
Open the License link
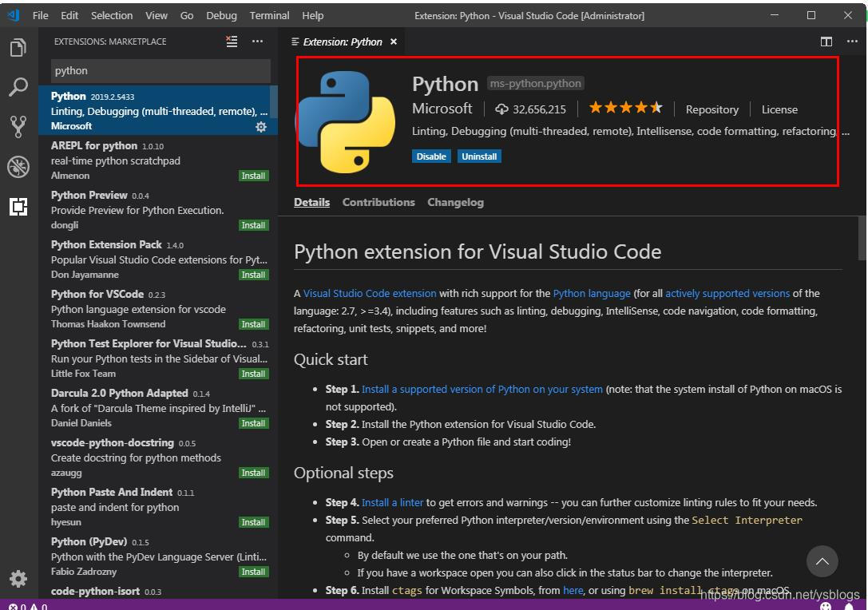coord(779,109)
